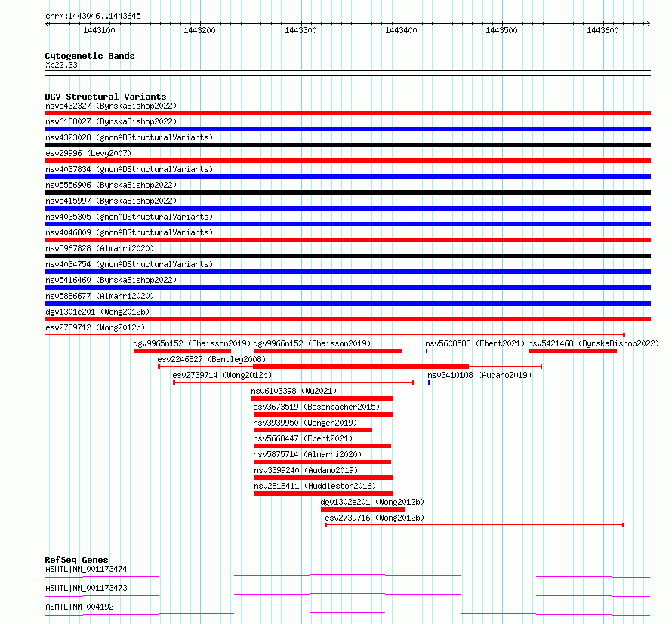The height and width of the screenshot is (624, 672).
Task: Select the nsv5668447 (Ebert2021) label
Action: click(x=303, y=438)
